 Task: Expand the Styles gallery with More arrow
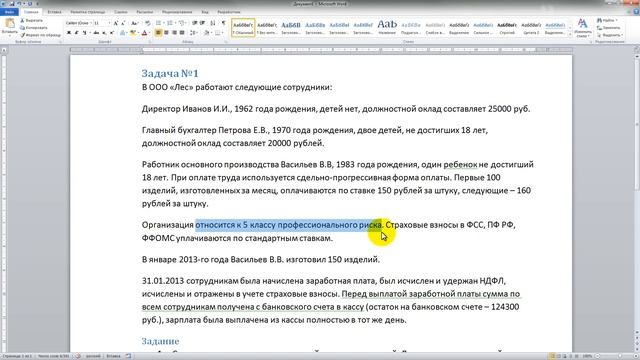pos(570,35)
